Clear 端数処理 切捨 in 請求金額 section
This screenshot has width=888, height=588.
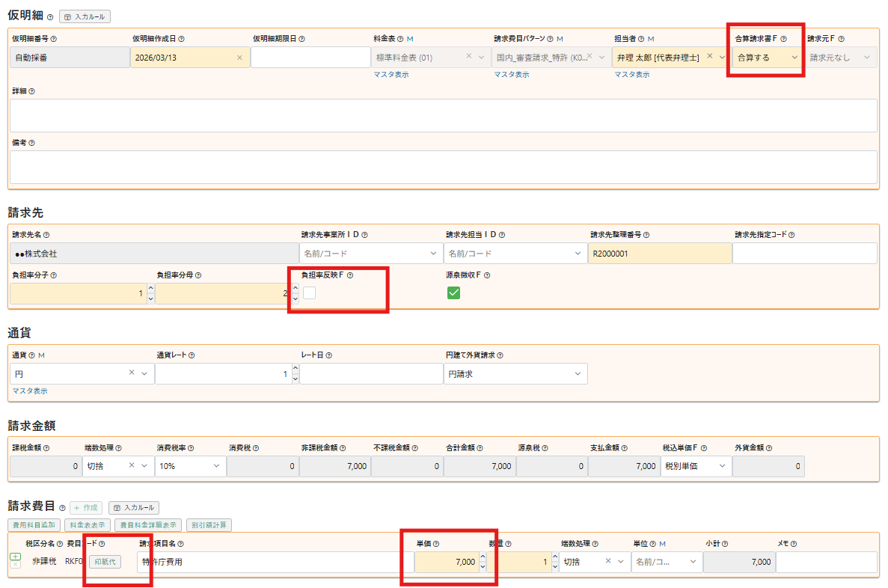tap(132, 465)
